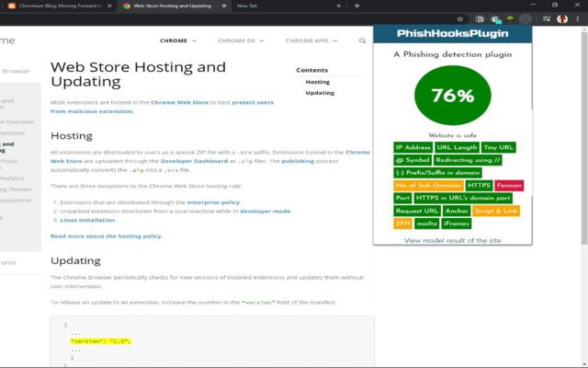Bookmark this page with the star icon
Viewport: 588px width, 368px height.
[x=460, y=18]
